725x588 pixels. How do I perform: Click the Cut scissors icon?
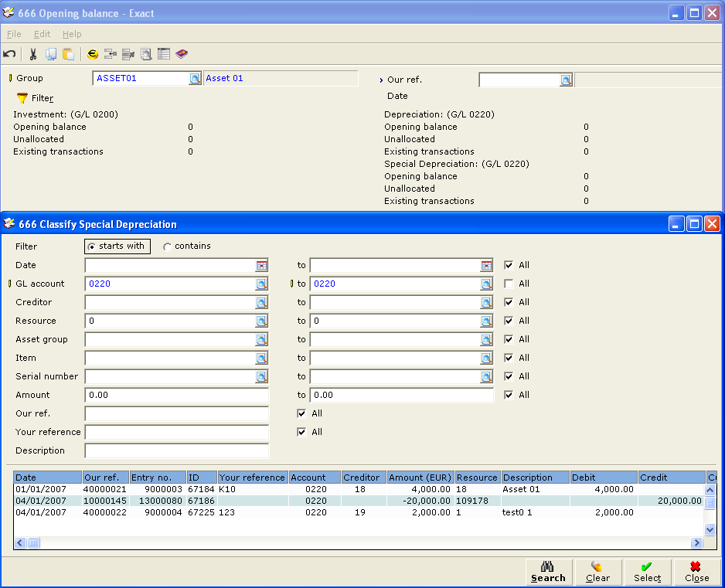click(33, 54)
